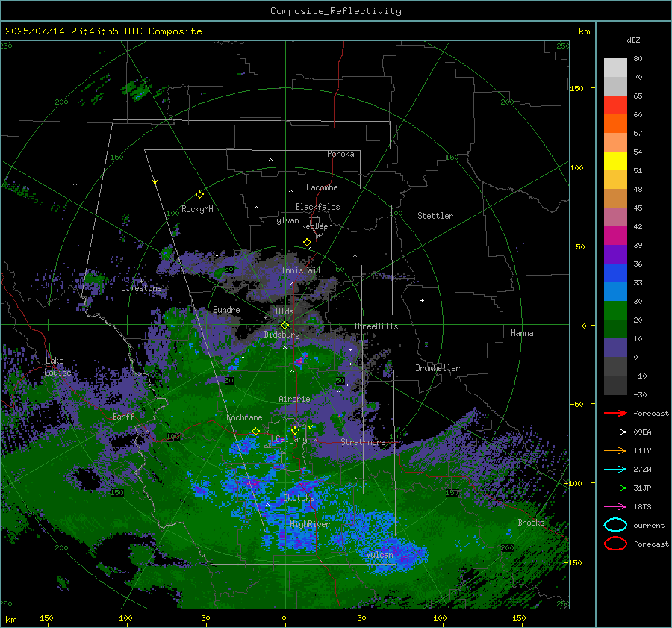Click the Lake Louise label
The image size is (672, 628).
[57, 367]
